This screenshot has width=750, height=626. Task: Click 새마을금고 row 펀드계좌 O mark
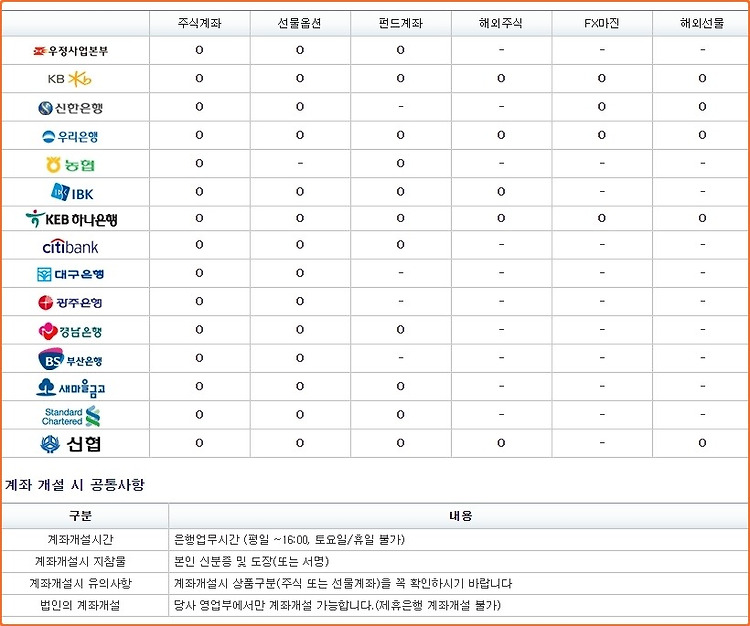[x=401, y=386]
